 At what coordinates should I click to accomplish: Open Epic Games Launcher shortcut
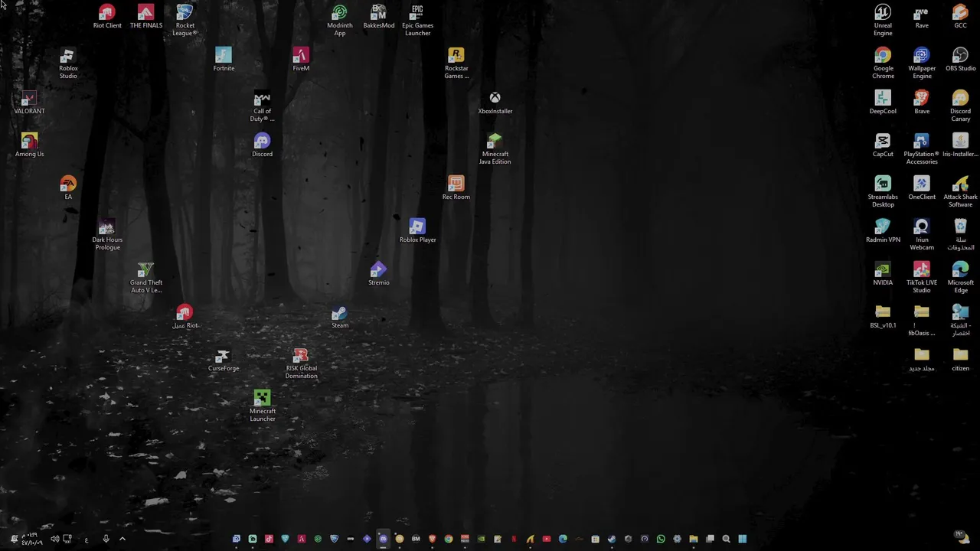pos(417,21)
